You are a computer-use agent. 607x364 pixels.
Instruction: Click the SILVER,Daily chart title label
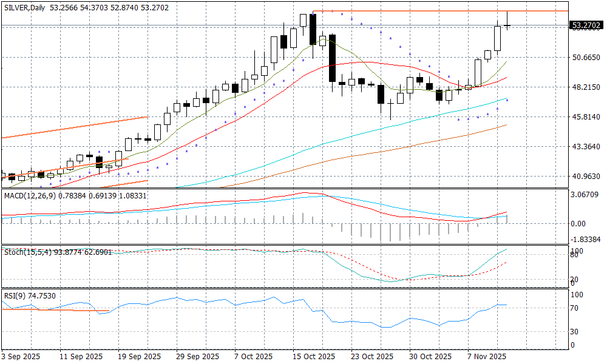pos(28,7)
